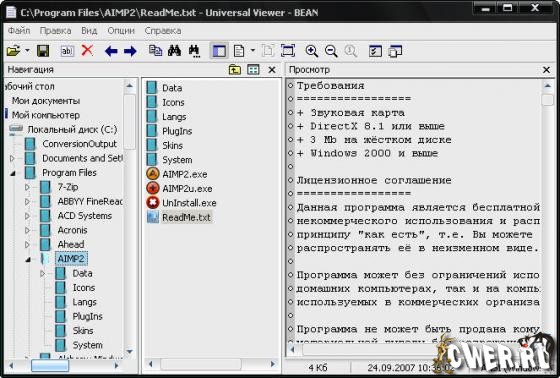
Task: Click the Zoom in magnifier icon
Action: (x=312, y=51)
